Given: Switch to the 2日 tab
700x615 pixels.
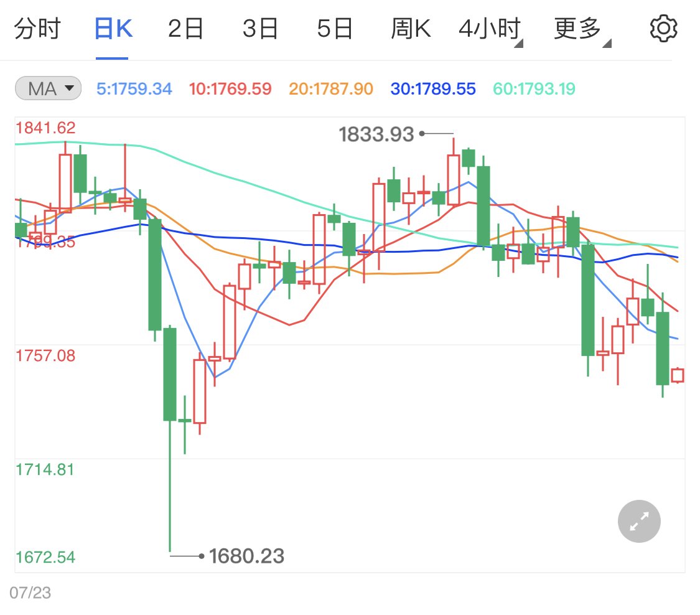Looking at the screenshot, I should tap(185, 29).
